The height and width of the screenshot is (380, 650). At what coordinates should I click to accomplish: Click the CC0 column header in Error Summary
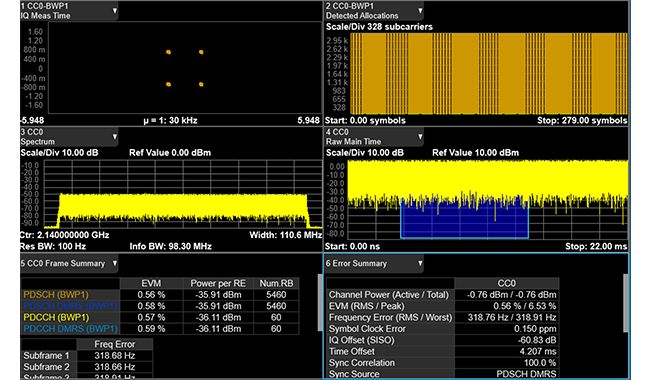click(507, 283)
